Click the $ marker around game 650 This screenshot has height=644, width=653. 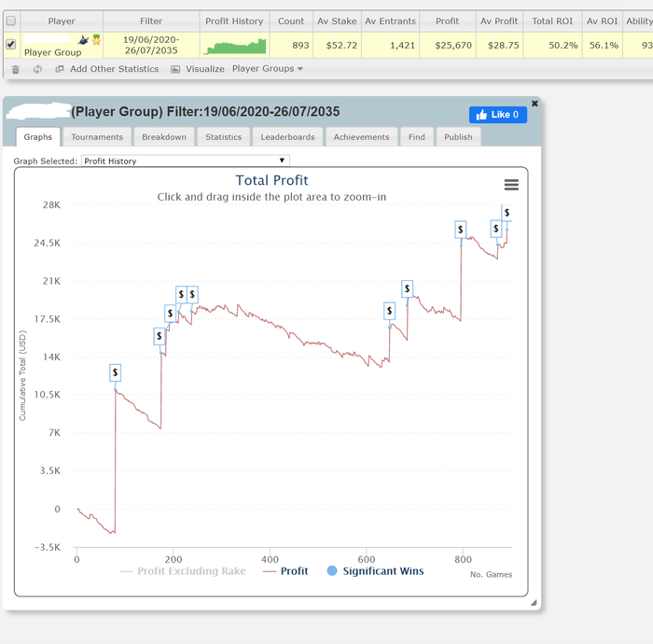389,311
